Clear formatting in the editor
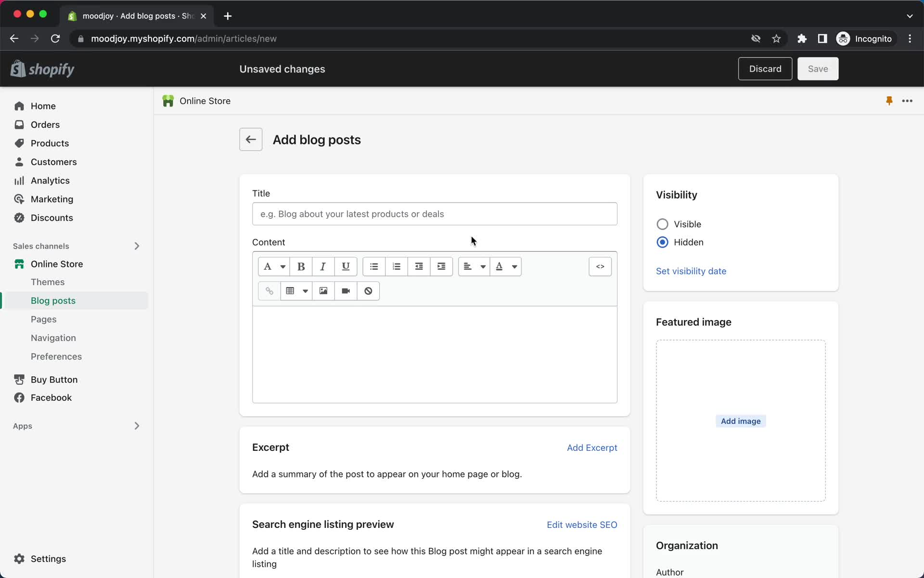 click(368, 291)
